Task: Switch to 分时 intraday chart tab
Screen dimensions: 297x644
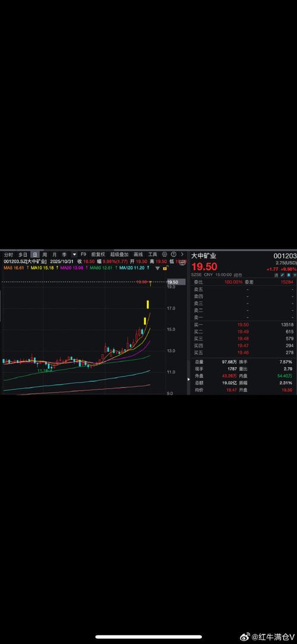Action: click(x=9, y=255)
